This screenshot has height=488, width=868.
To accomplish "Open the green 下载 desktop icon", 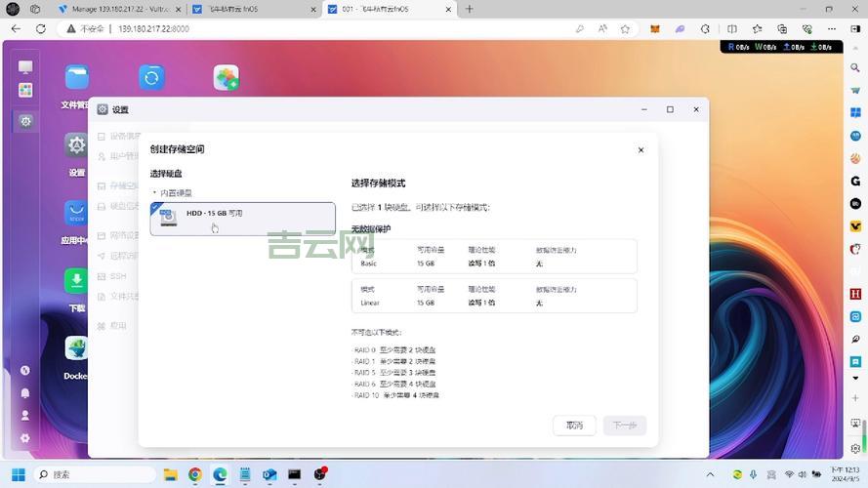I will (76, 280).
